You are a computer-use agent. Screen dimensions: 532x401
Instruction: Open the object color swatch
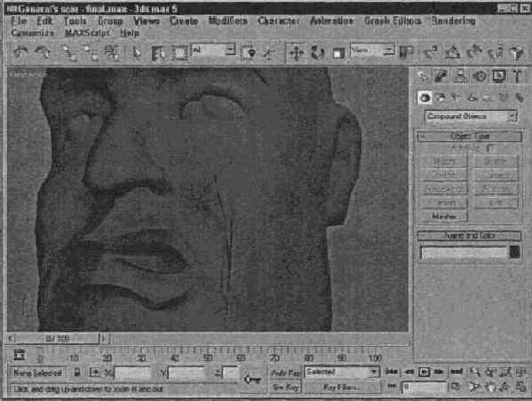[x=514, y=252]
